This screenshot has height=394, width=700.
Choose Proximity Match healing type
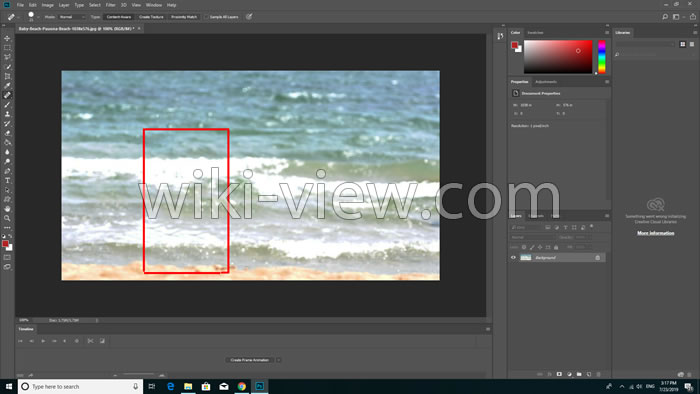click(x=184, y=17)
